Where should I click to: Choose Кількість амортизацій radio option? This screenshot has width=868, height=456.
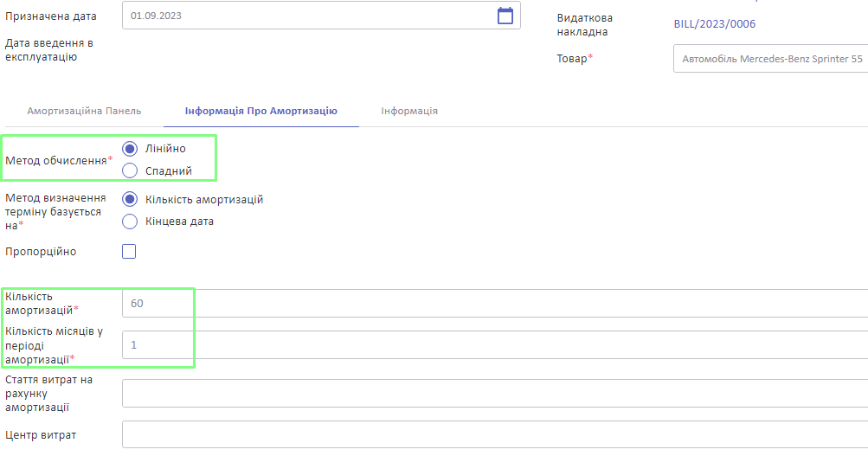130,199
